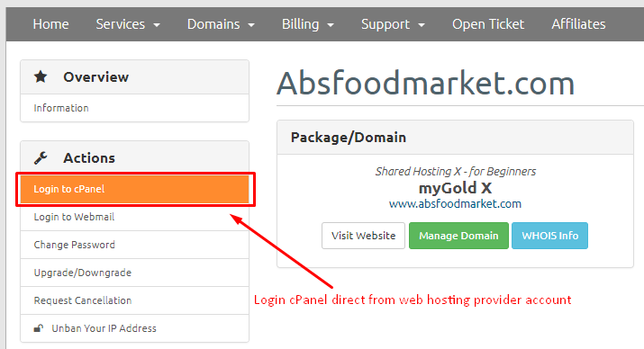Click the unlock icon next to Unban Your IP
The width and height of the screenshot is (644, 349).
coord(39,328)
